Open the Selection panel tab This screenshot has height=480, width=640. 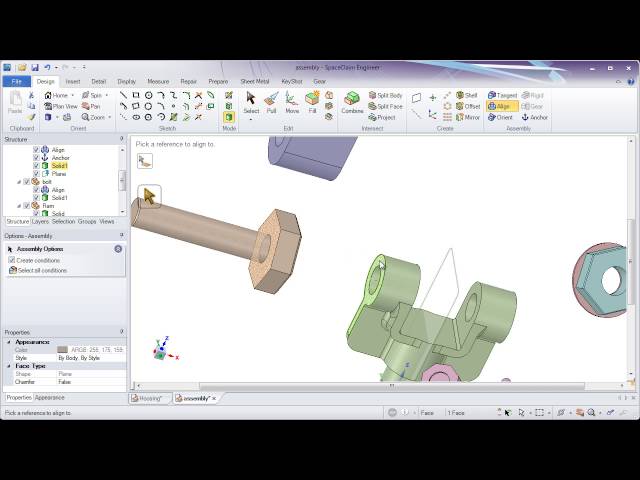click(63, 221)
